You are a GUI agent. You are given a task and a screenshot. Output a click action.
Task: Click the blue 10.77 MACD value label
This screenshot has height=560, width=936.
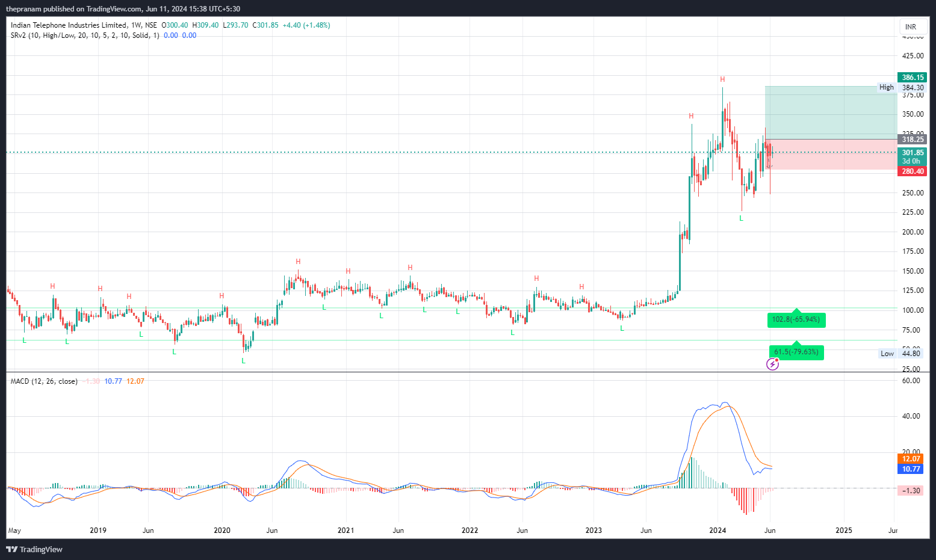pyautogui.click(x=911, y=469)
